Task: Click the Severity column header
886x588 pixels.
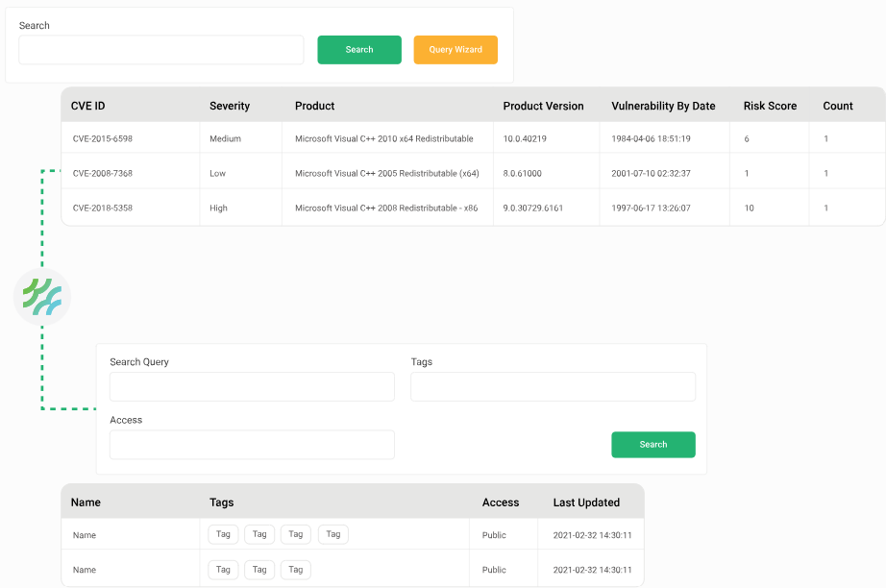Action: click(230, 106)
